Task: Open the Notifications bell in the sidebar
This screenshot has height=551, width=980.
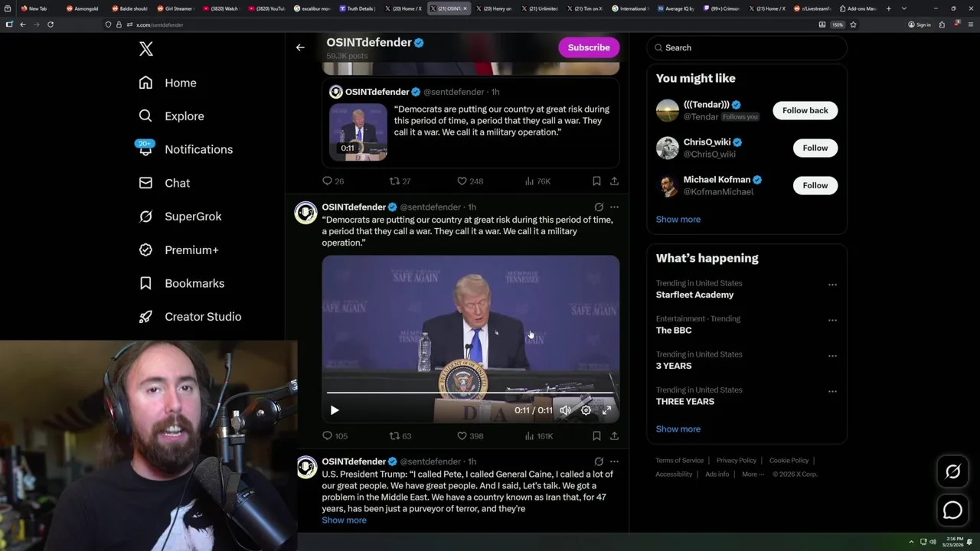Action: click(x=145, y=149)
